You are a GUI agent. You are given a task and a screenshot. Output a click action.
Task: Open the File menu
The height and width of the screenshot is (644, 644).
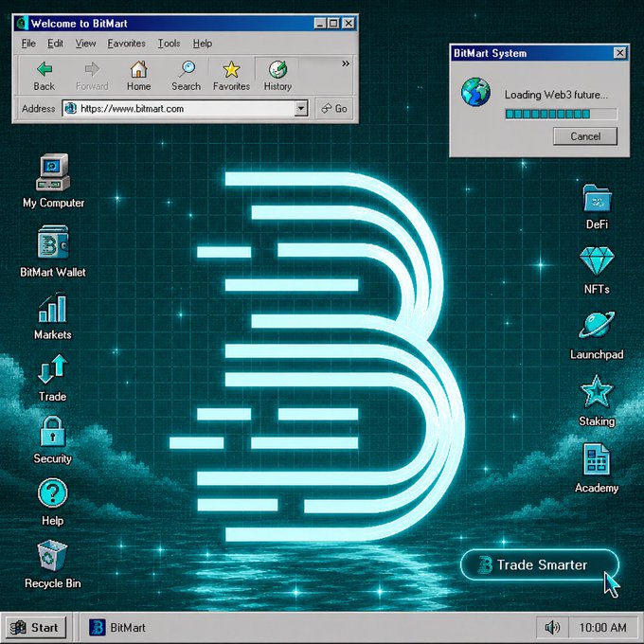pyautogui.click(x=28, y=44)
